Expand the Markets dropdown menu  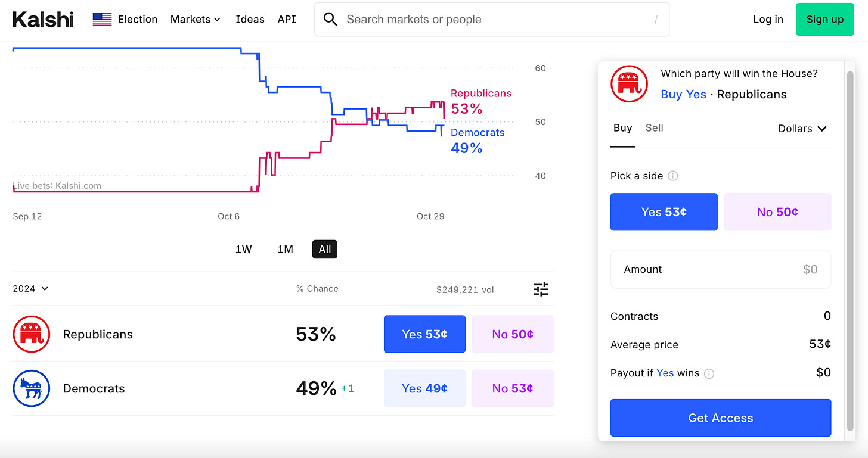pos(196,20)
